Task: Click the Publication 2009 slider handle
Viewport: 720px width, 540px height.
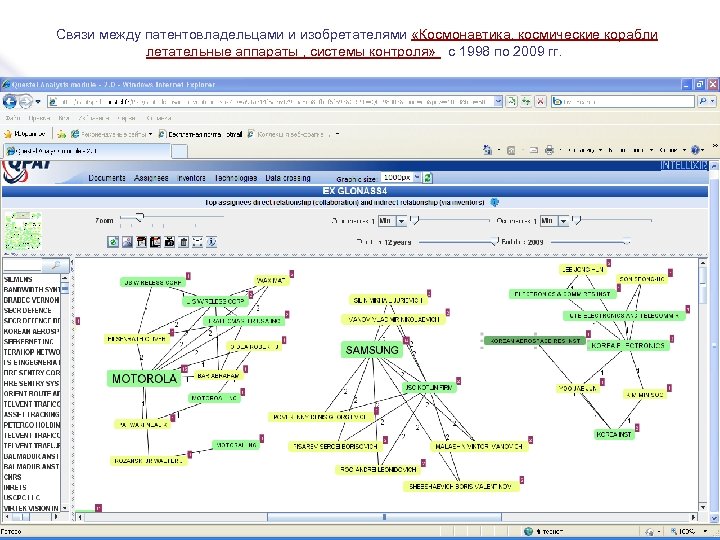Action: click(x=626, y=242)
